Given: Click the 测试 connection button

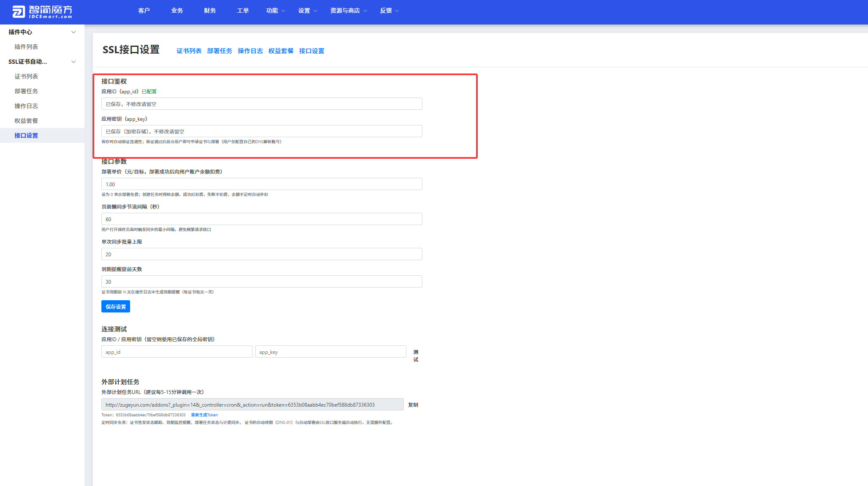Looking at the screenshot, I should (416, 356).
